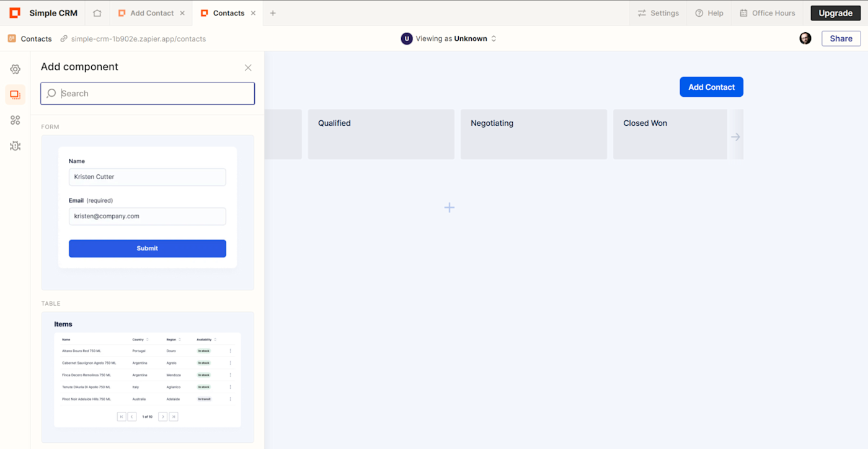Click the search magnifier icon
Image resolution: width=868 pixels, height=449 pixels.
51,94
